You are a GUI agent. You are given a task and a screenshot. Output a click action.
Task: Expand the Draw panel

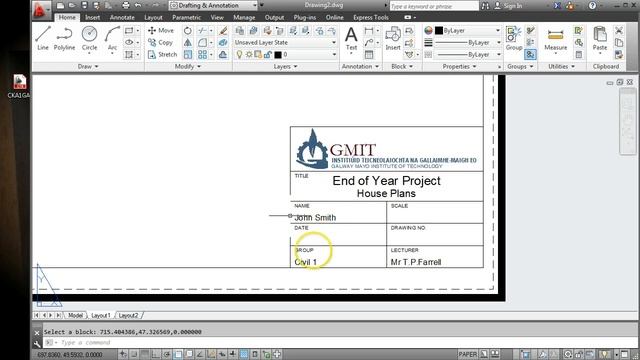click(x=88, y=66)
